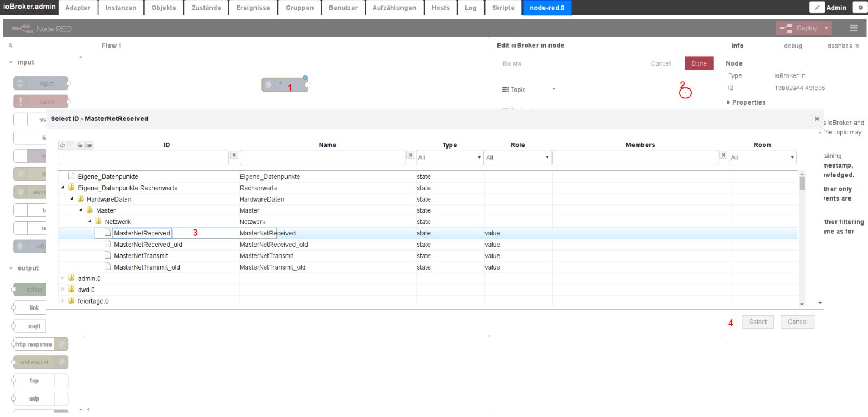868x417 pixels.
Task: Open the Objekte tab
Action: [x=164, y=8]
